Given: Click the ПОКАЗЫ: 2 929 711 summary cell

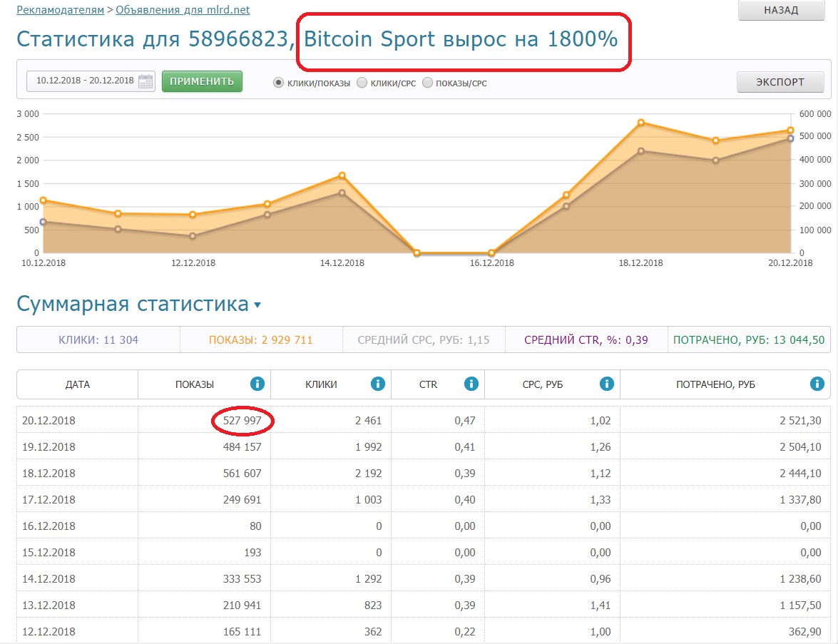Looking at the screenshot, I should [261, 340].
